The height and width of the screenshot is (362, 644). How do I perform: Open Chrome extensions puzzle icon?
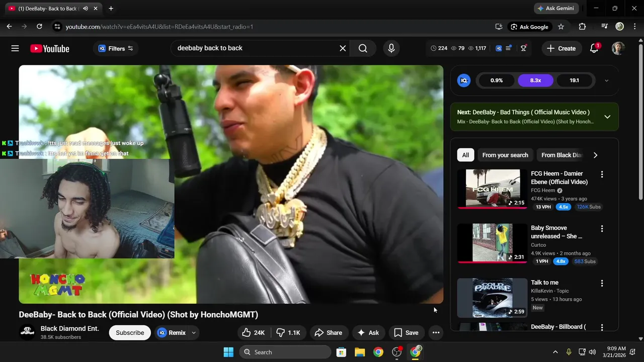(582, 27)
